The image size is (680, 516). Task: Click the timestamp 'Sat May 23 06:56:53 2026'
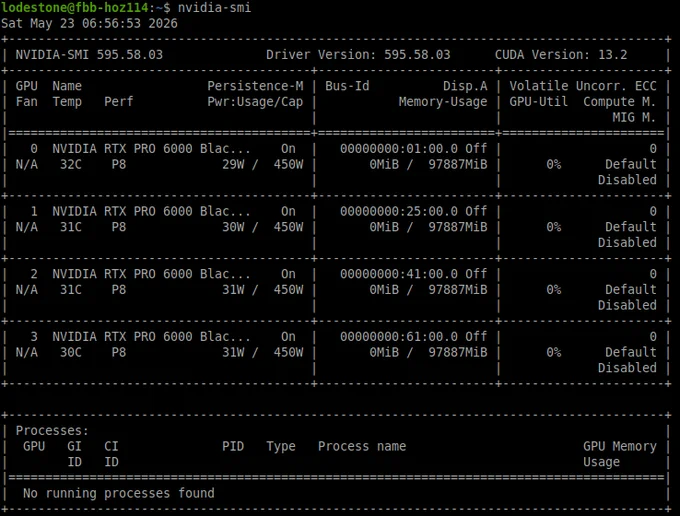click(89, 23)
